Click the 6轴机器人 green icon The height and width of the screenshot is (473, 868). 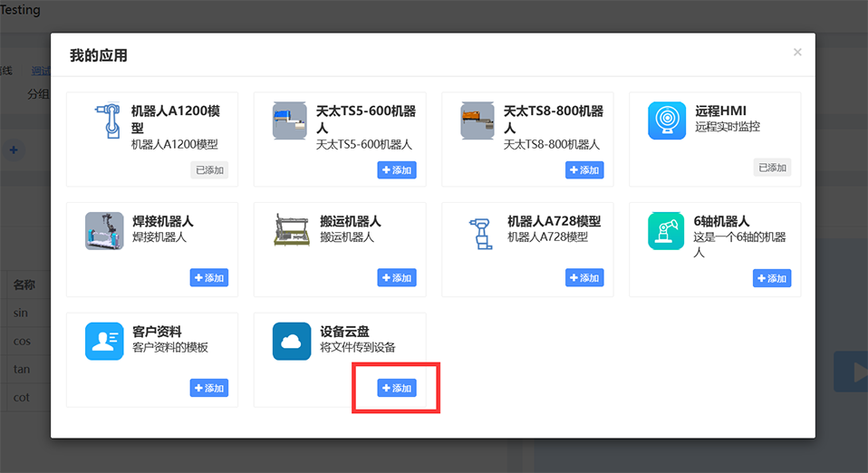pyautogui.click(x=667, y=231)
